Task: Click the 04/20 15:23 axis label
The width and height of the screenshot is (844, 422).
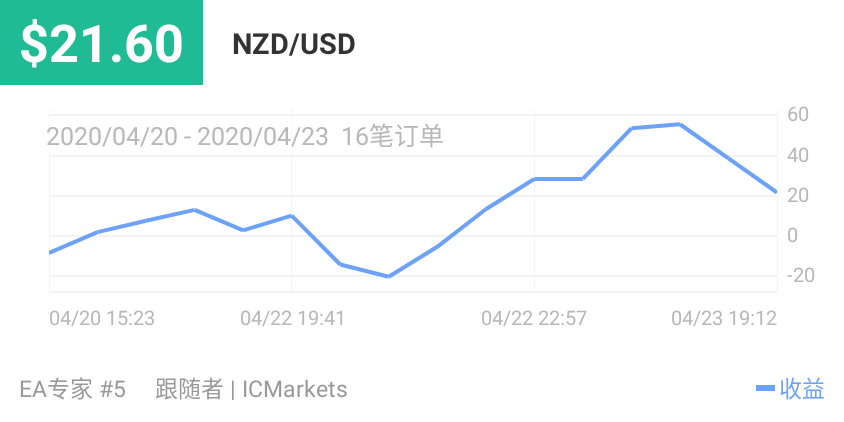Action: coord(102,318)
